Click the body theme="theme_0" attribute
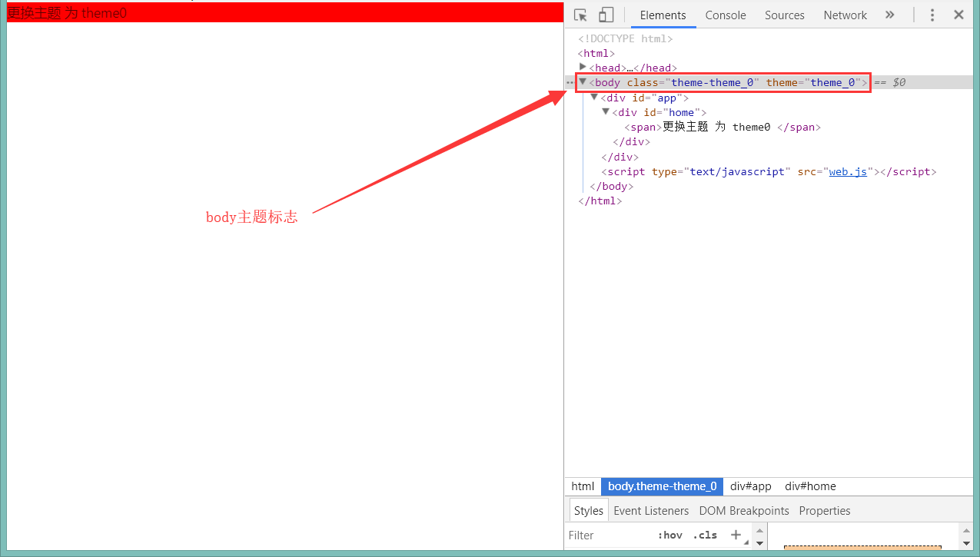 point(813,82)
